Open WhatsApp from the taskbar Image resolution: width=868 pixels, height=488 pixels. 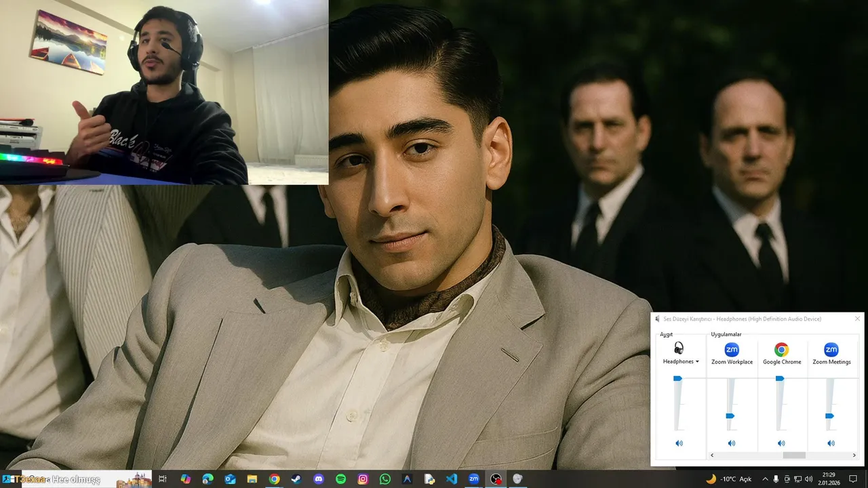click(385, 479)
